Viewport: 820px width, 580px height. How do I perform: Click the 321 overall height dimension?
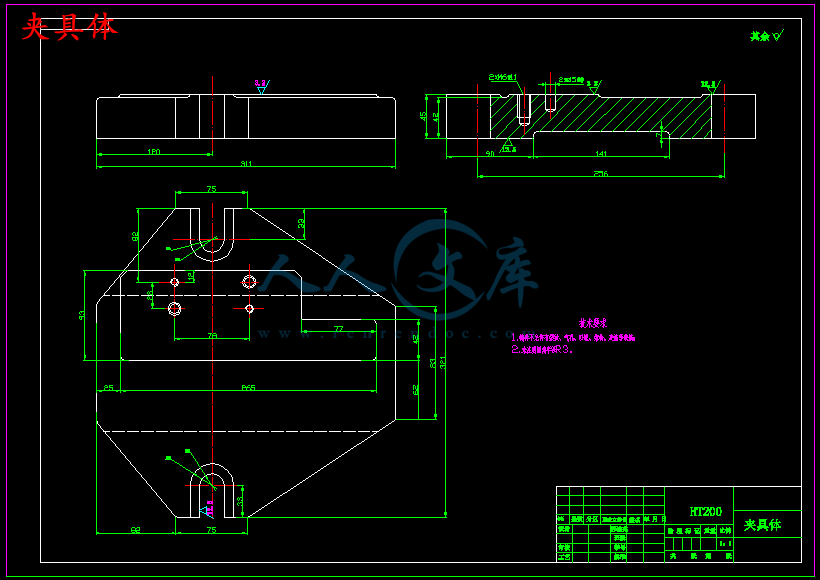[x=443, y=362]
